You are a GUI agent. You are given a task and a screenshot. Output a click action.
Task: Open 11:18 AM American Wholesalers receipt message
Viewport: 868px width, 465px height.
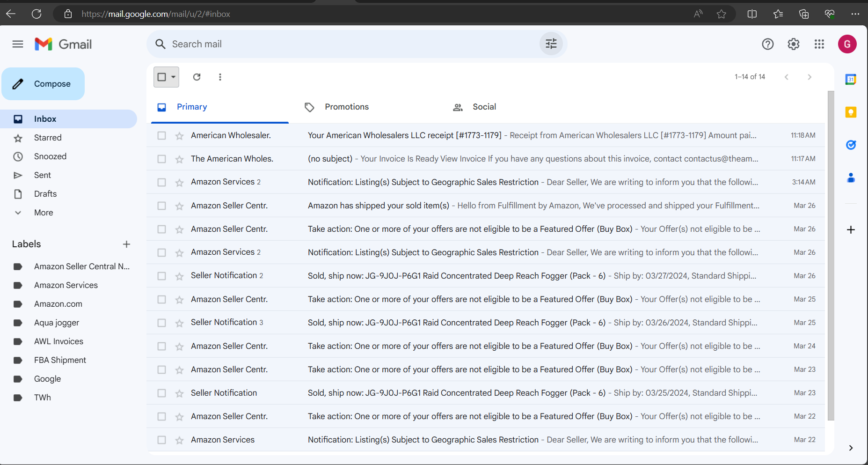point(486,135)
